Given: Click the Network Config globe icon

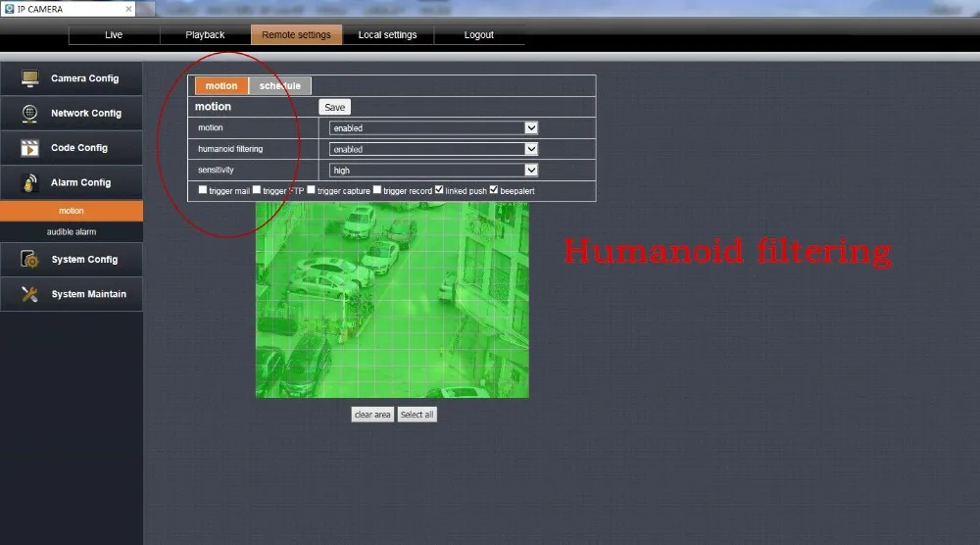Looking at the screenshot, I should pos(29,113).
